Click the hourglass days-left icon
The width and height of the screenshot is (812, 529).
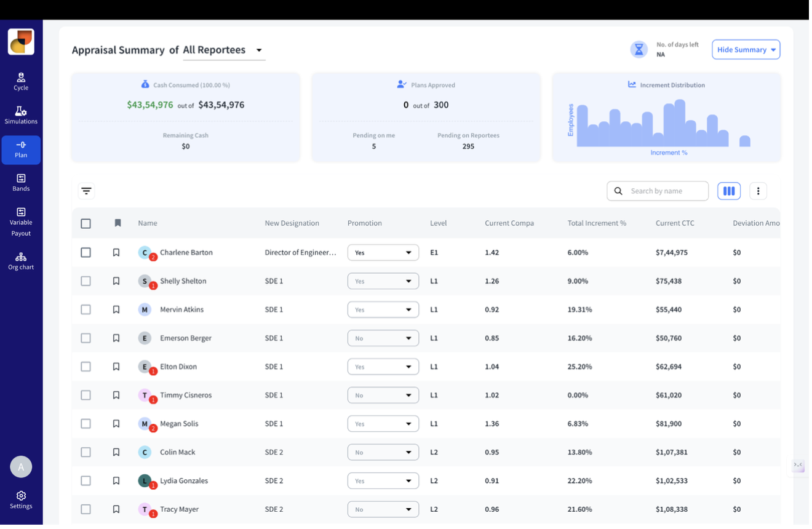click(639, 49)
